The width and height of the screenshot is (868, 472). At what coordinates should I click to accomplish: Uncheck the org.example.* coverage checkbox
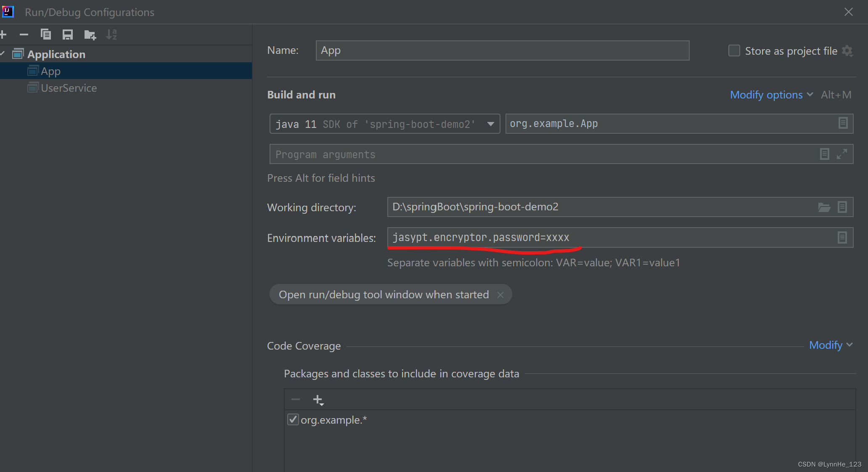point(293,419)
